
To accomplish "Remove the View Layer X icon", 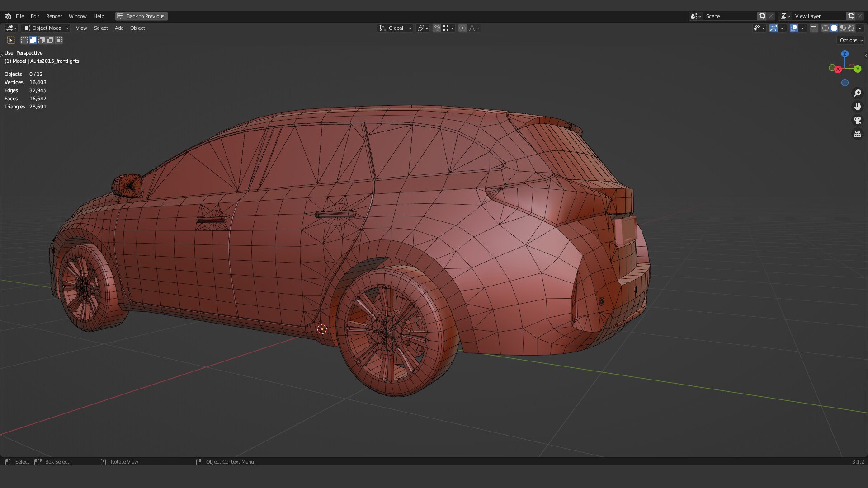I will 860,16.
